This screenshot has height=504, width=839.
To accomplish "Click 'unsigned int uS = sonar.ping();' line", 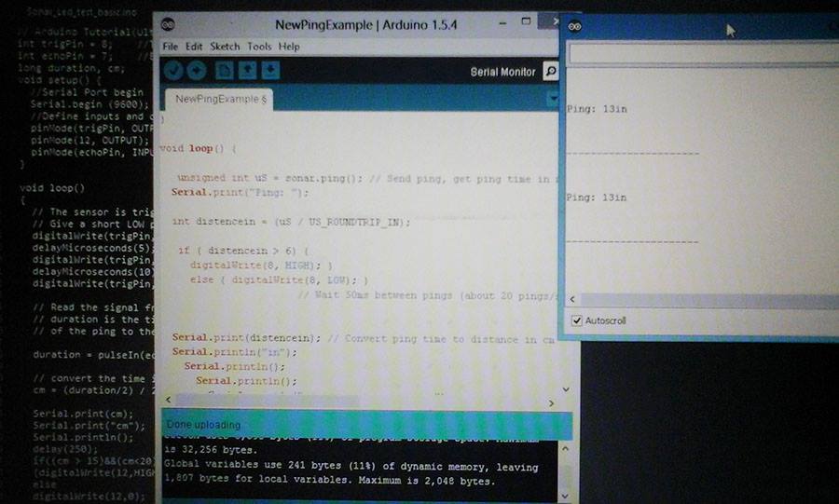I will (x=269, y=178).
